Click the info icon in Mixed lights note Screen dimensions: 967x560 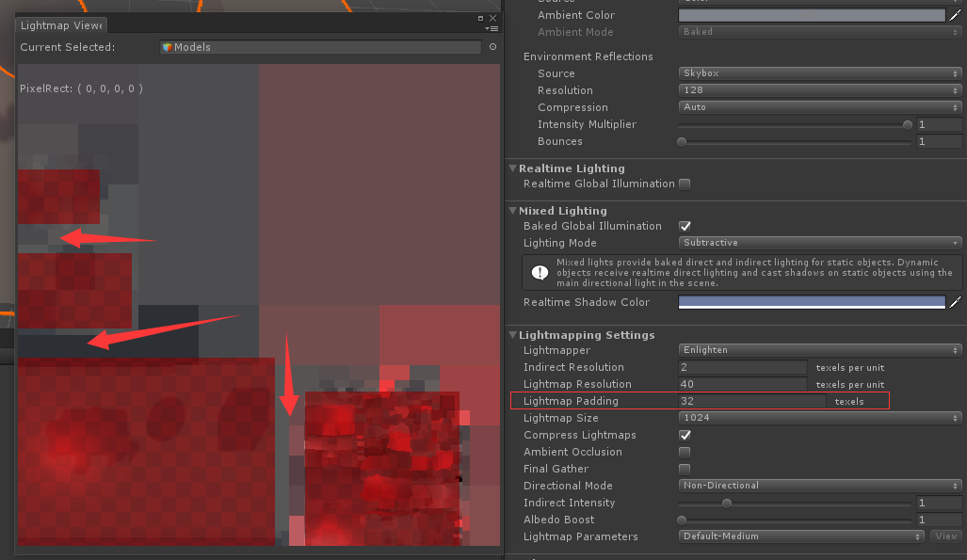(x=540, y=273)
